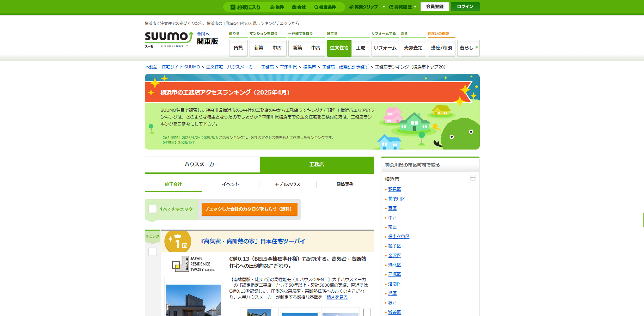Expand the 暮らし dropdown menu
644x316 pixels.
(x=468, y=48)
